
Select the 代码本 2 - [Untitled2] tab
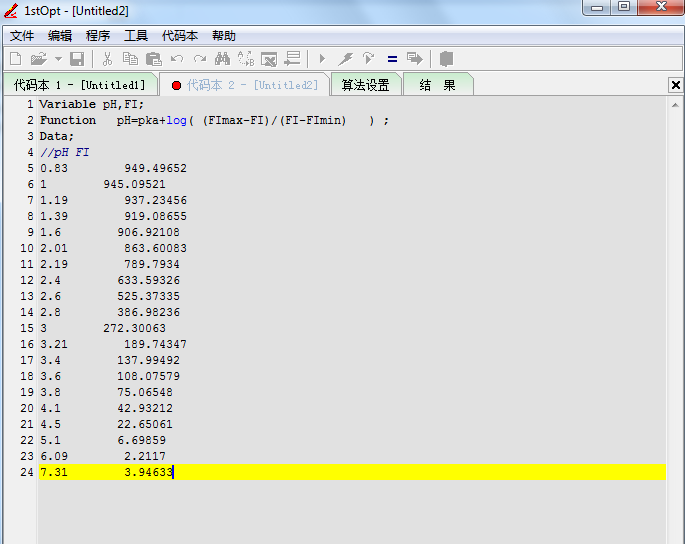click(x=245, y=85)
